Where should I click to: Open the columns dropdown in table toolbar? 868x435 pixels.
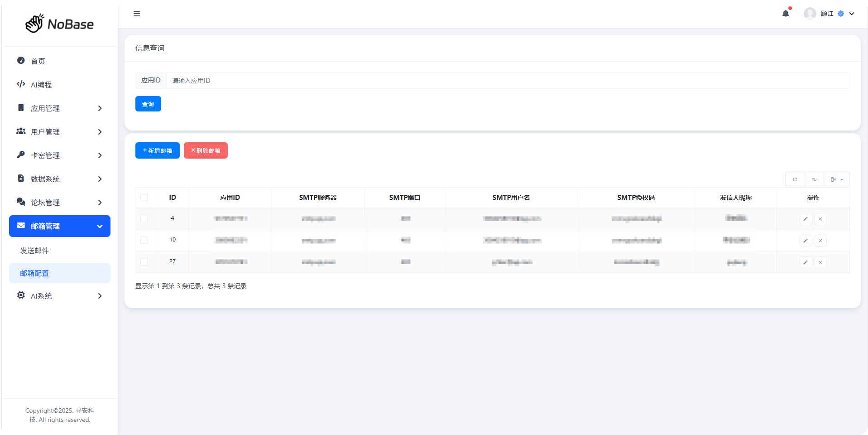(836, 179)
